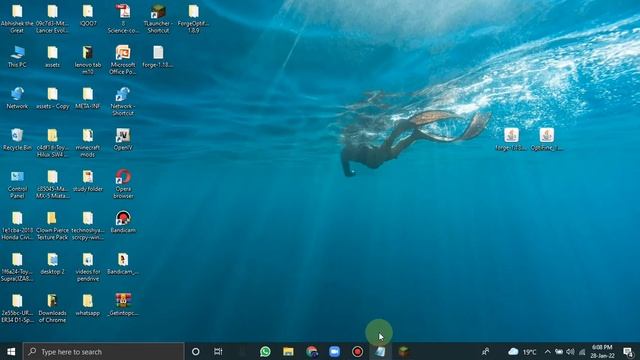Image resolution: width=640 pixels, height=360 pixels.
Task: Select the Bandicam_ file icon below the Bandicam shortcut
Action: tap(123, 264)
